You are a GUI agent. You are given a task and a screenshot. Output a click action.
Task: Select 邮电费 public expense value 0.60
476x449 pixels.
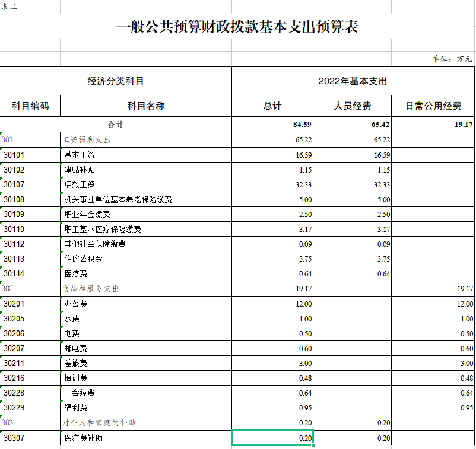tap(433, 349)
